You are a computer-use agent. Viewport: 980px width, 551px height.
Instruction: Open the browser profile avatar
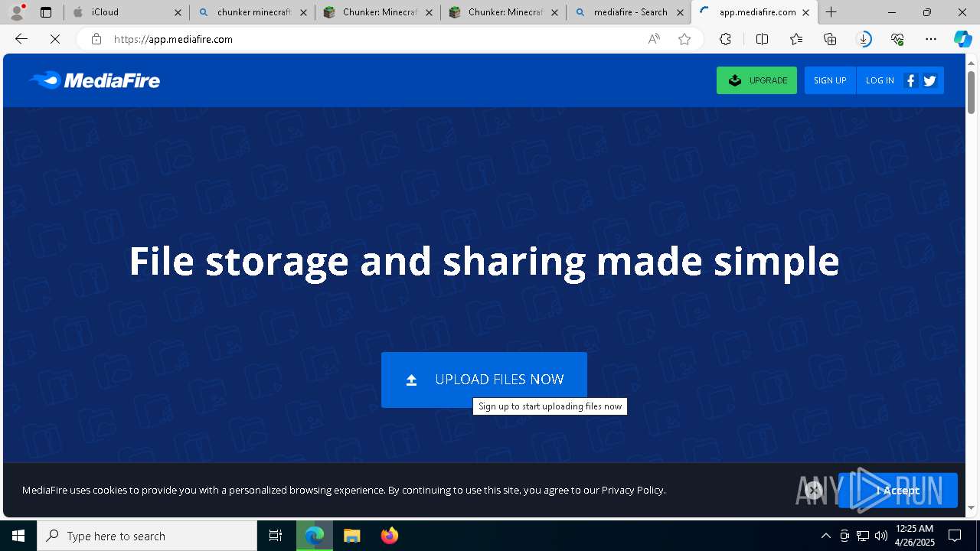pos(17,12)
